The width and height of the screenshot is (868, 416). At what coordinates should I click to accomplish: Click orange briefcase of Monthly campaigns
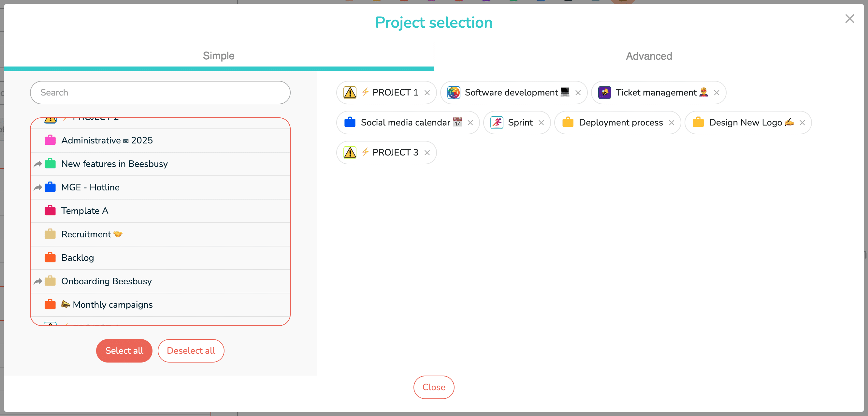click(x=50, y=304)
